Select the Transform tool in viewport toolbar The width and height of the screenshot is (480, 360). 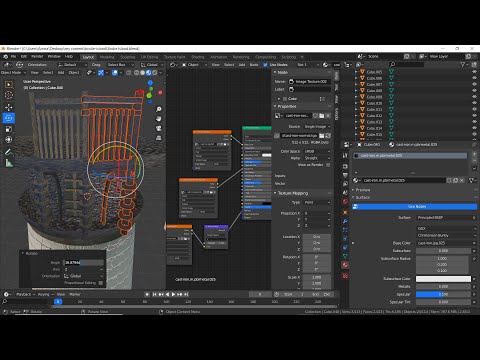coord(9,140)
